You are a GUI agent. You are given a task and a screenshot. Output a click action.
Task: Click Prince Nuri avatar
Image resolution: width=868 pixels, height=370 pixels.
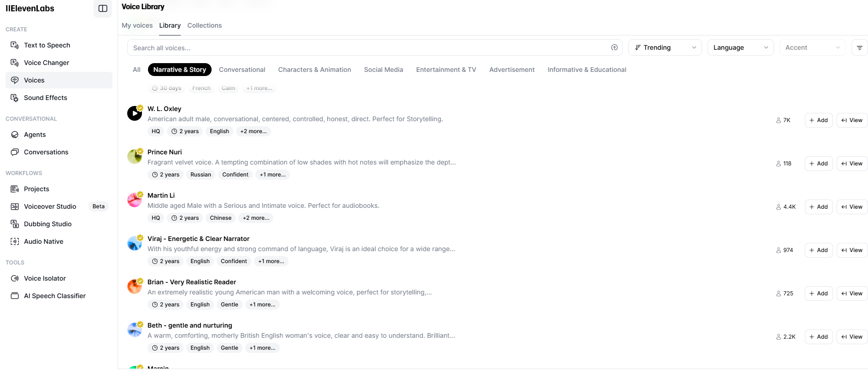(x=135, y=156)
